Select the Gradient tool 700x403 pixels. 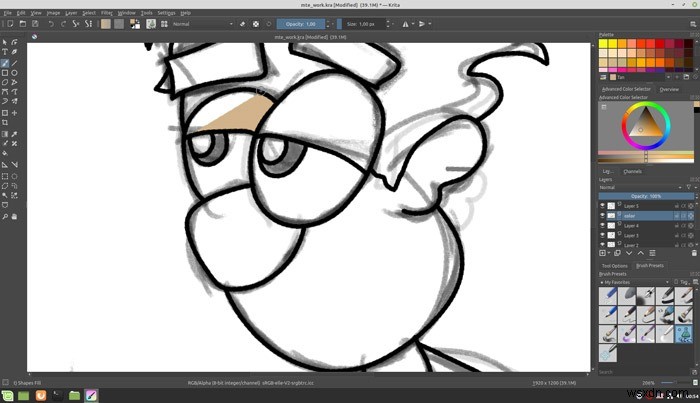click(x=5, y=134)
